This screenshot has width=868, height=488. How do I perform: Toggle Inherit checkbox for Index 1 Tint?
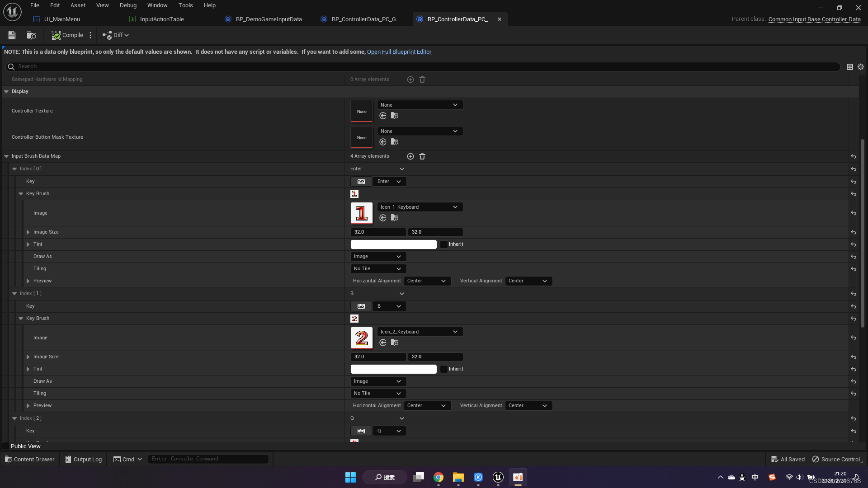(444, 369)
